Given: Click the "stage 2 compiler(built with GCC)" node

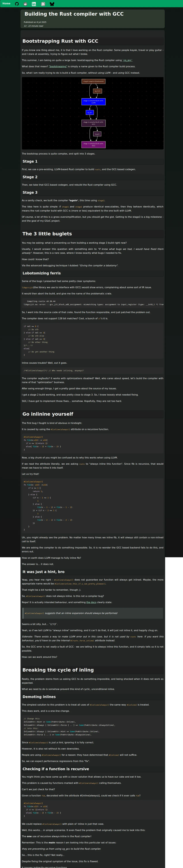Looking at the screenshot, I should point(94,123).
